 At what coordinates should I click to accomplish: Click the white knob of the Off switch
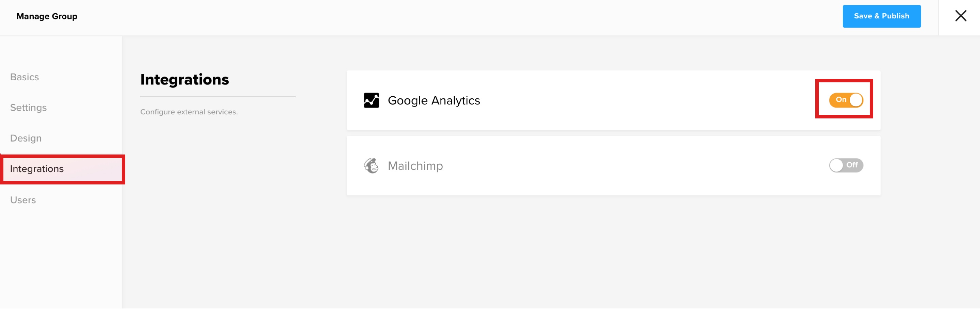836,165
